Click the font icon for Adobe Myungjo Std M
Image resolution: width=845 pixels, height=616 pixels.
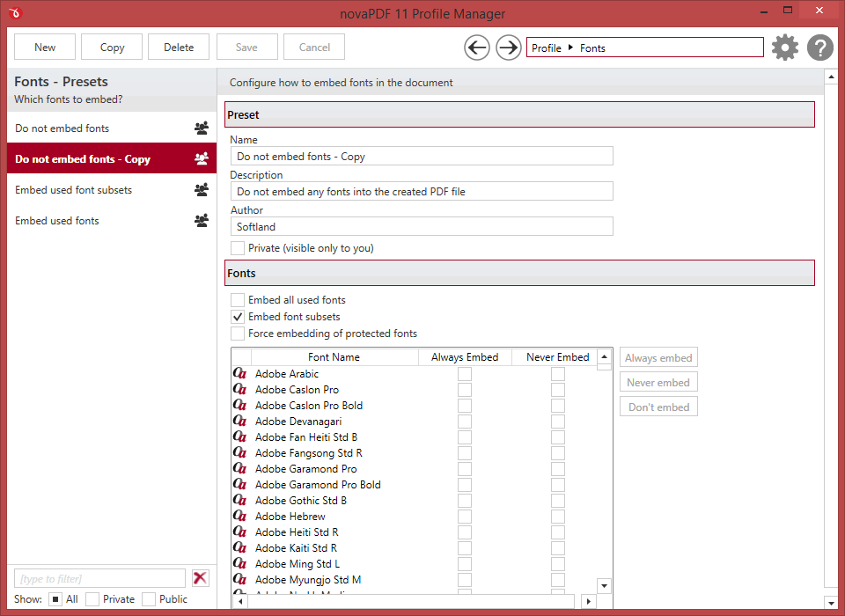[x=239, y=579]
